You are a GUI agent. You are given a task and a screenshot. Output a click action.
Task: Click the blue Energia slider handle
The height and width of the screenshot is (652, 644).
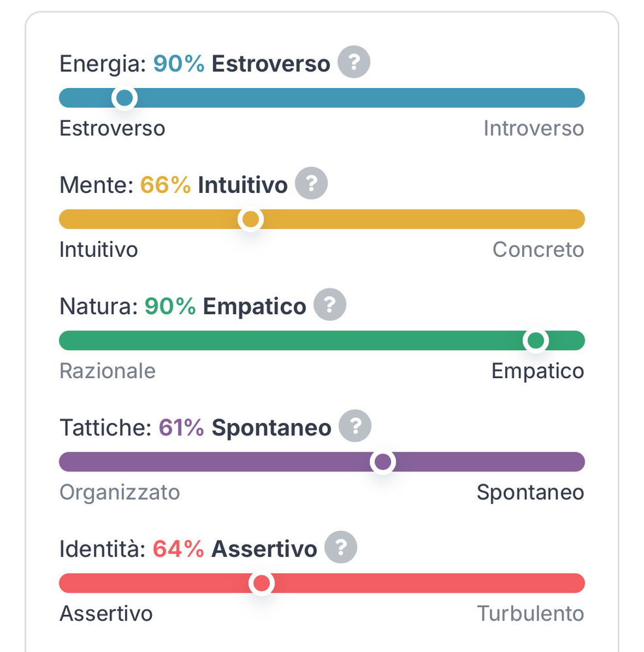124,98
